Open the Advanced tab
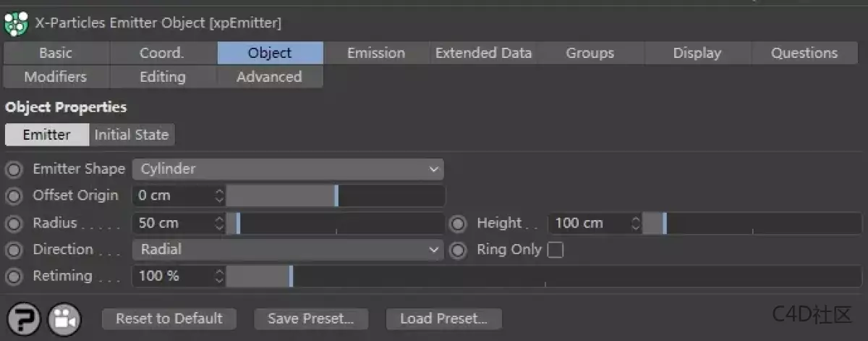This screenshot has width=868, height=341. pyautogui.click(x=270, y=77)
